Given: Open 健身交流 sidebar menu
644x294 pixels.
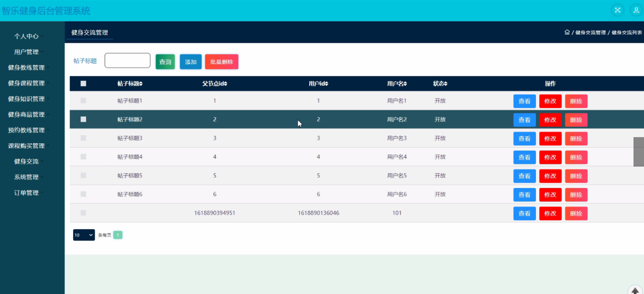Looking at the screenshot, I should (x=26, y=161).
